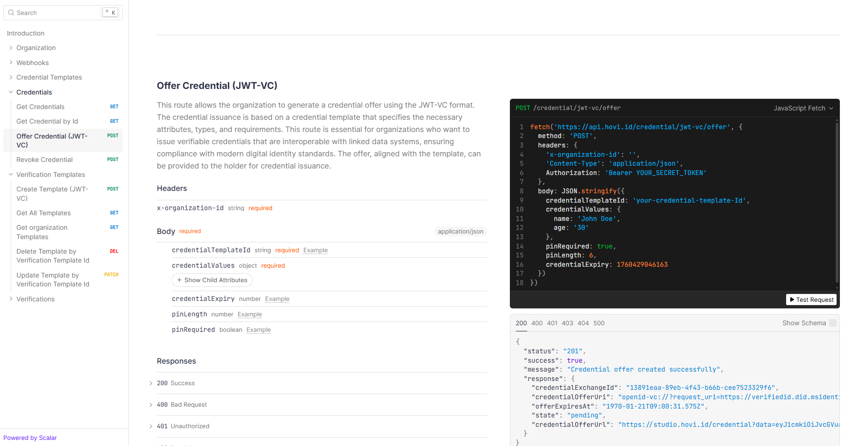This screenshot has width=868, height=446.
Task: Open the JavaScript Fetch language dropdown
Action: point(803,108)
